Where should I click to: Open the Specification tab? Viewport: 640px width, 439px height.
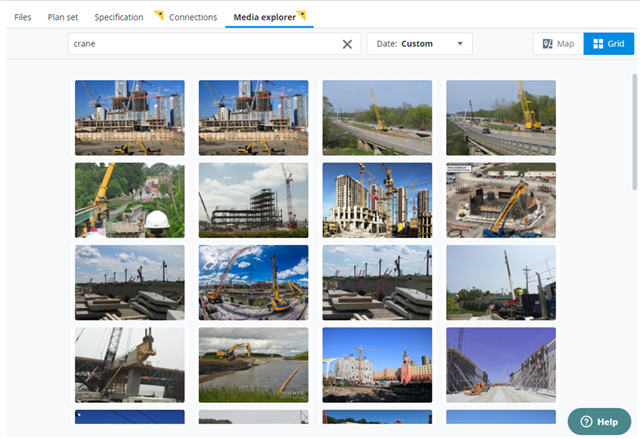pos(119,17)
